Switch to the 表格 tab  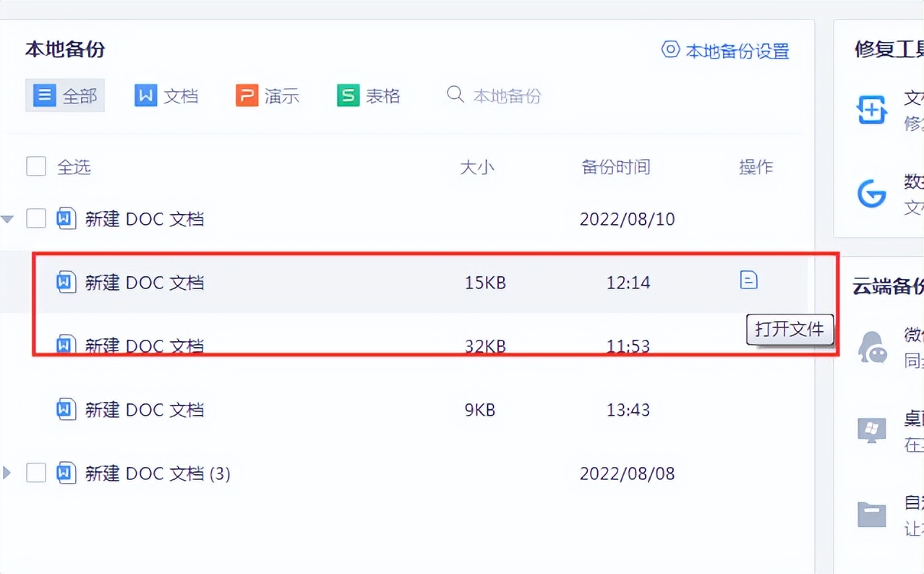tap(369, 95)
